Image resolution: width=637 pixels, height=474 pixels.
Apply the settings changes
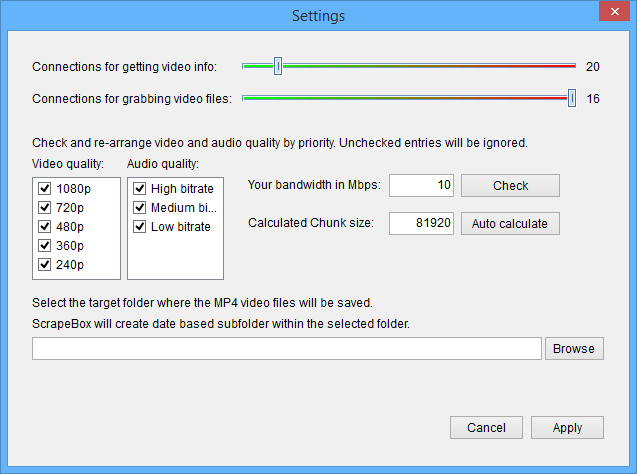567,428
